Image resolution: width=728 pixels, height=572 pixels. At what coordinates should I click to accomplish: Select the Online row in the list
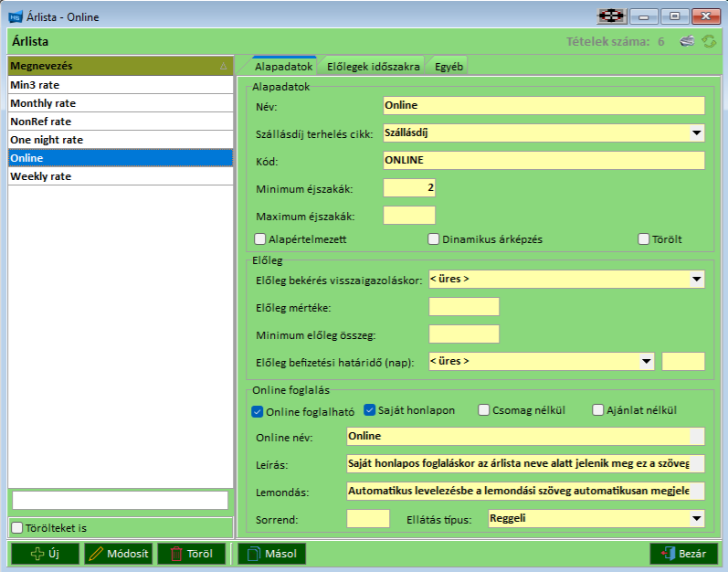click(x=121, y=158)
